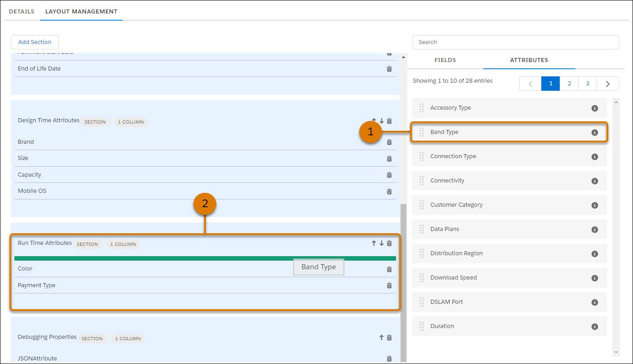Show info for Download Speed attribute
The image size is (633, 364).
[595, 278]
